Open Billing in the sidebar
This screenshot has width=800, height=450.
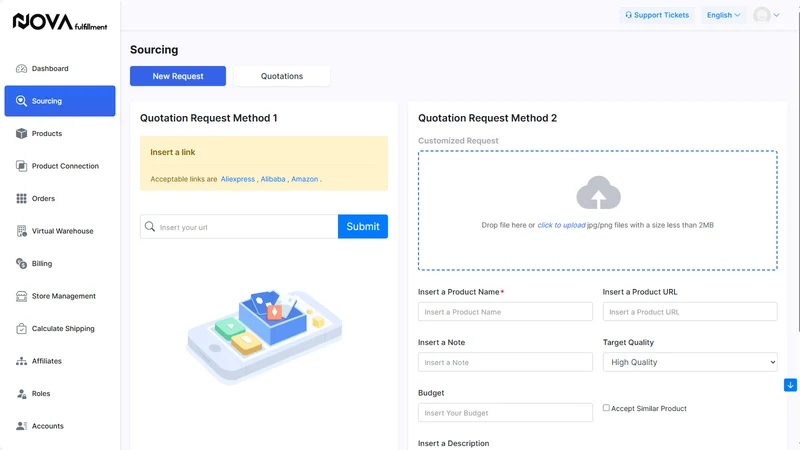60,263
